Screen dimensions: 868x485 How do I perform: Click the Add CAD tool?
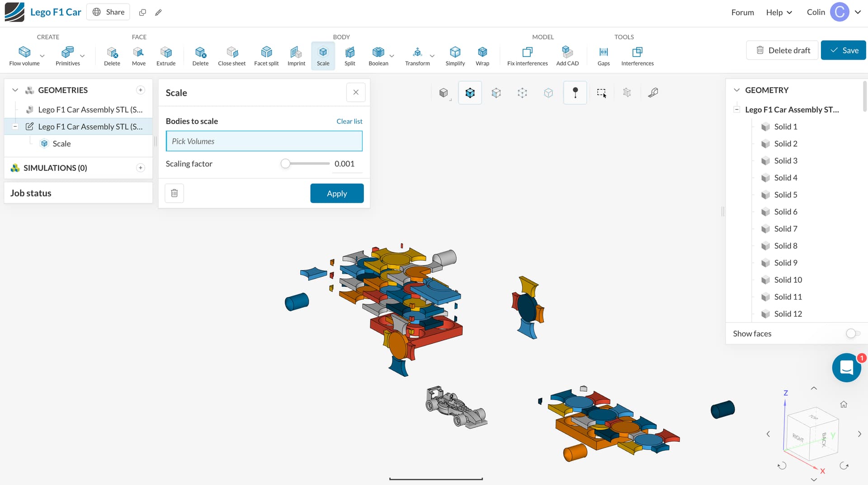pyautogui.click(x=567, y=56)
